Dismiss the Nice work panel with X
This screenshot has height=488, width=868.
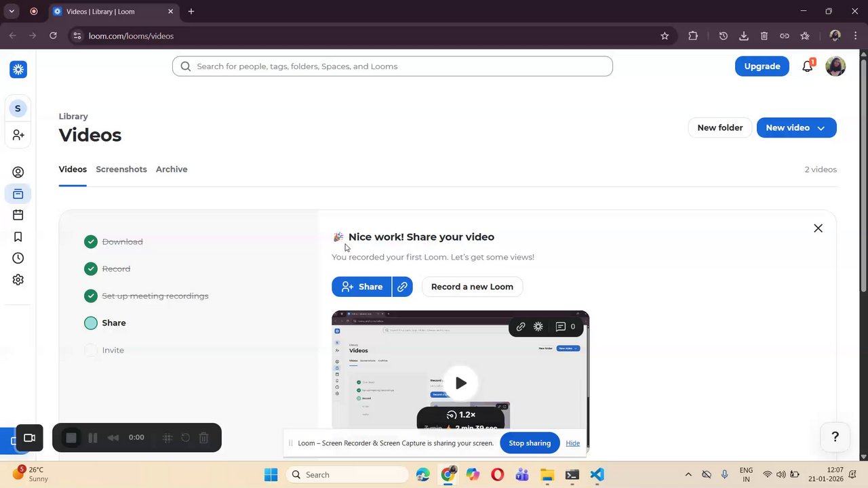(x=818, y=228)
